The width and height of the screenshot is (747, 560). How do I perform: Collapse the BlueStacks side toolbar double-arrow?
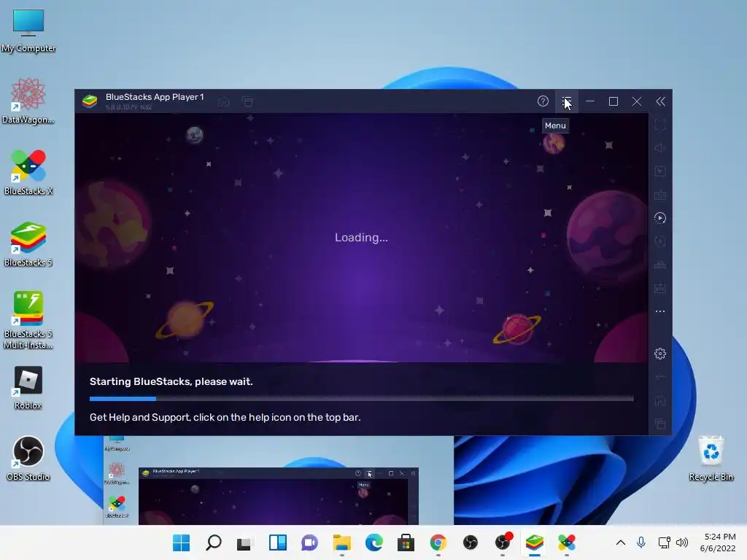pos(660,101)
